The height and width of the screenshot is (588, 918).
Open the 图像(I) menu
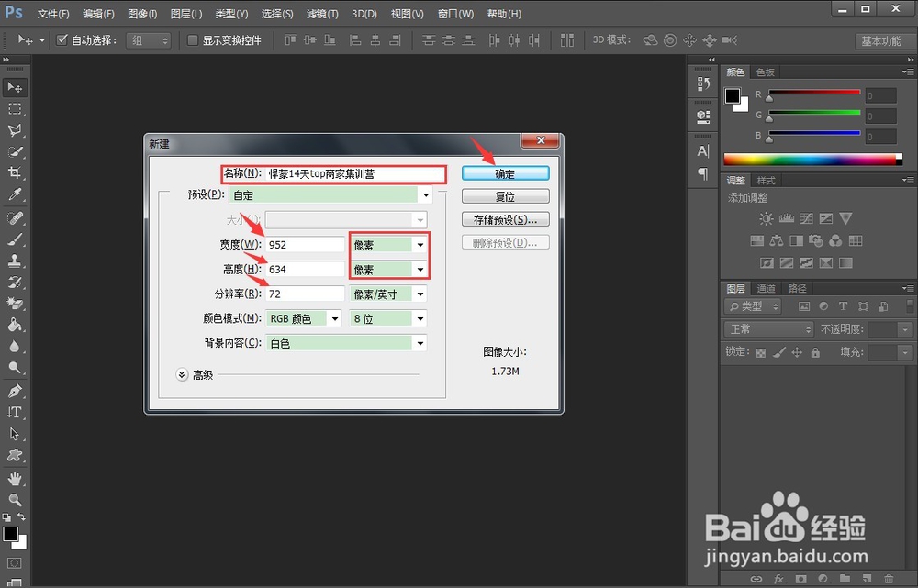click(x=142, y=14)
